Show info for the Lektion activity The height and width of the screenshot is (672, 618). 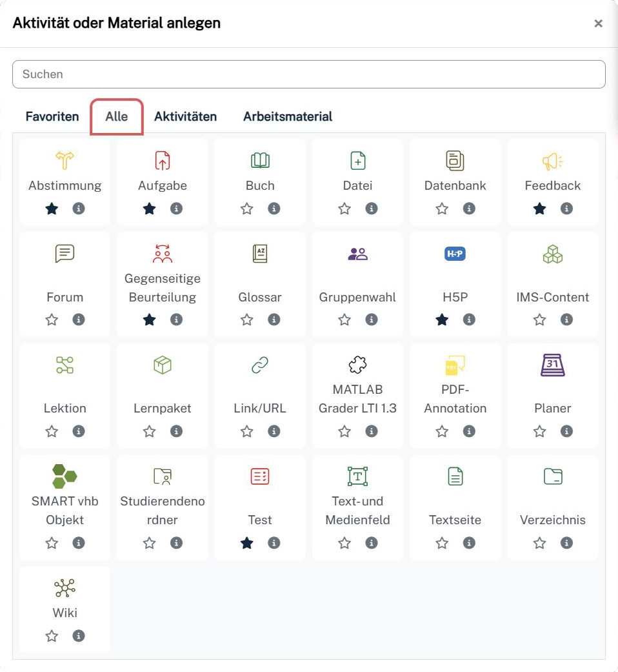click(x=79, y=431)
